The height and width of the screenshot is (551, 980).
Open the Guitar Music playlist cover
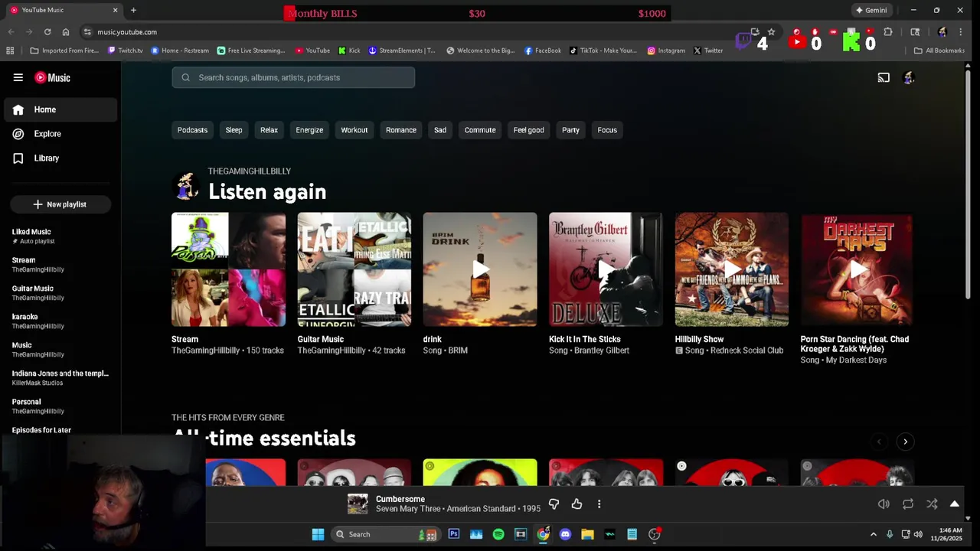[x=354, y=269]
